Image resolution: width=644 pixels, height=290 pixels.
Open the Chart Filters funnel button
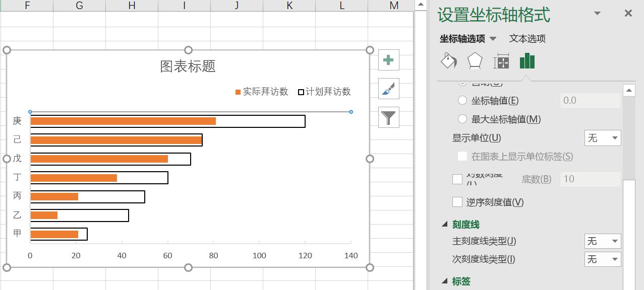[388, 117]
